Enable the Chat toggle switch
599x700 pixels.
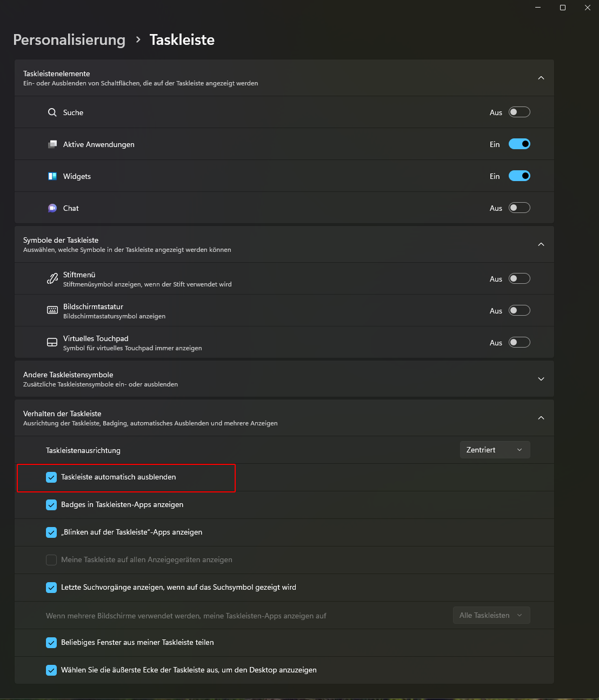click(519, 208)
